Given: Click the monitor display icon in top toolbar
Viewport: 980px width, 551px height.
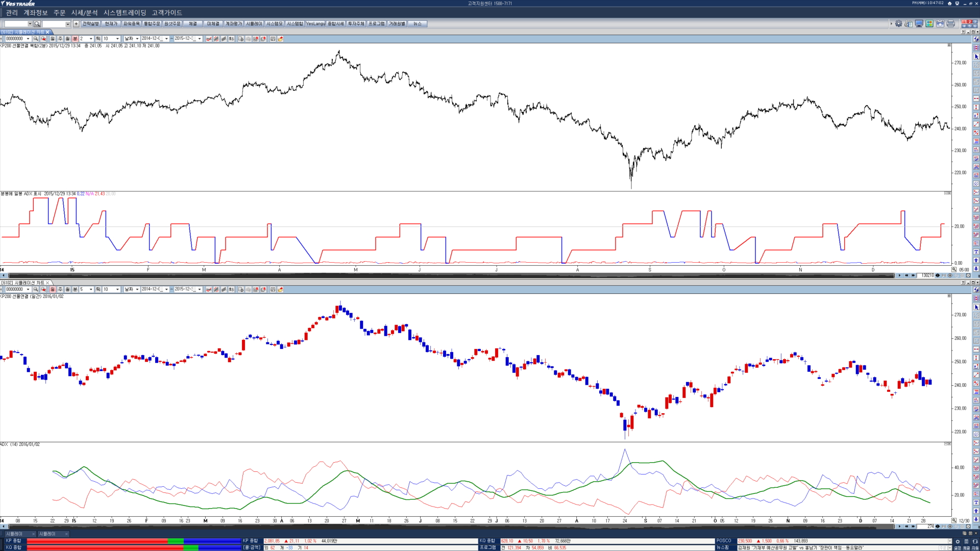Looking at the screenshot, I should pyautogui.click(x=919, y=23).
